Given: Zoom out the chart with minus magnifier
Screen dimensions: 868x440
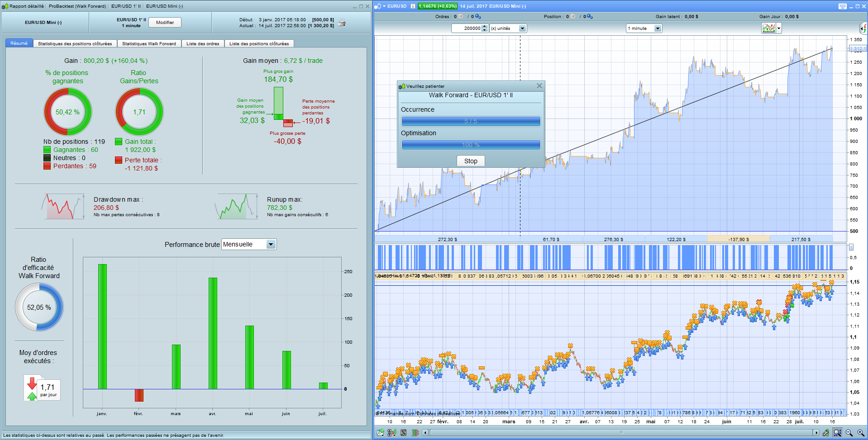Looking at the screenshot, I should click(x=849, y=433).
